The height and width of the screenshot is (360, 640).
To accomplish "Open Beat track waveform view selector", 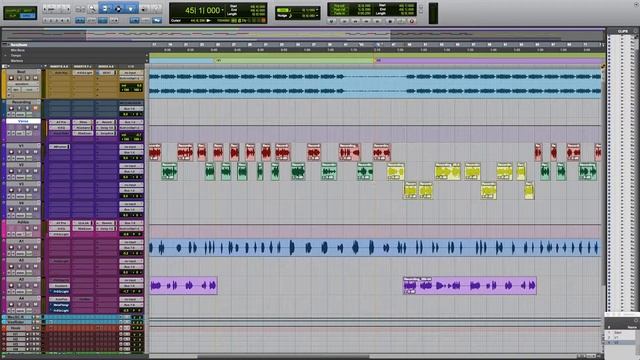I will (x=22, y=84).
